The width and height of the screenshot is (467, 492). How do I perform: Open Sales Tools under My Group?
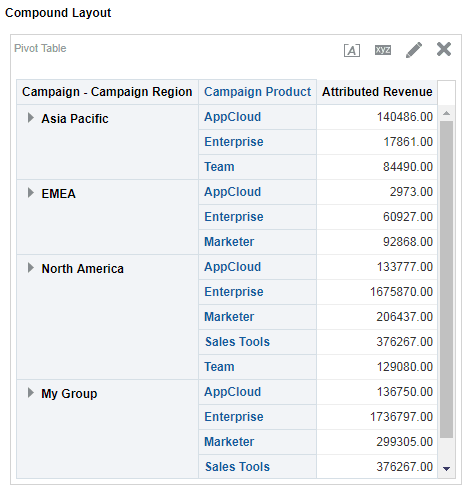click(237, 467)
